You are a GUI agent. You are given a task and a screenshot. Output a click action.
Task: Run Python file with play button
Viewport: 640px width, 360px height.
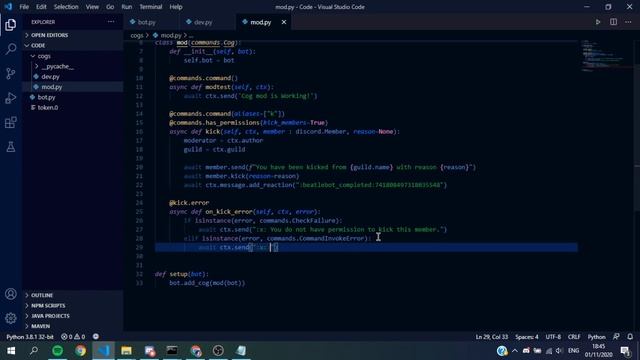point(598,22)
